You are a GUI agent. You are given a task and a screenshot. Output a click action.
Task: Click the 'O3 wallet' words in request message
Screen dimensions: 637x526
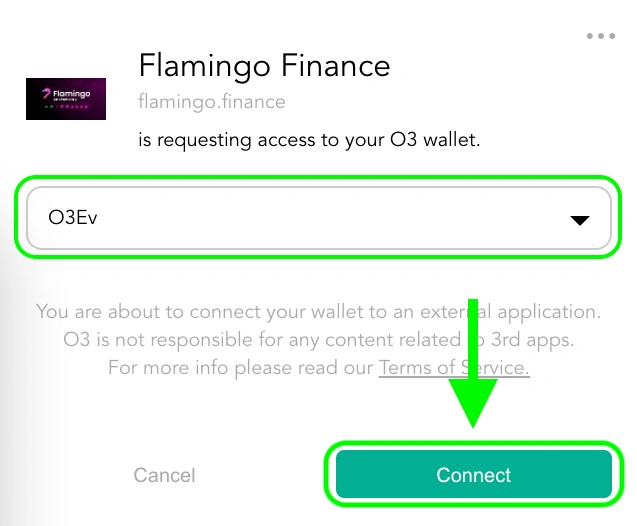[435, 140]
